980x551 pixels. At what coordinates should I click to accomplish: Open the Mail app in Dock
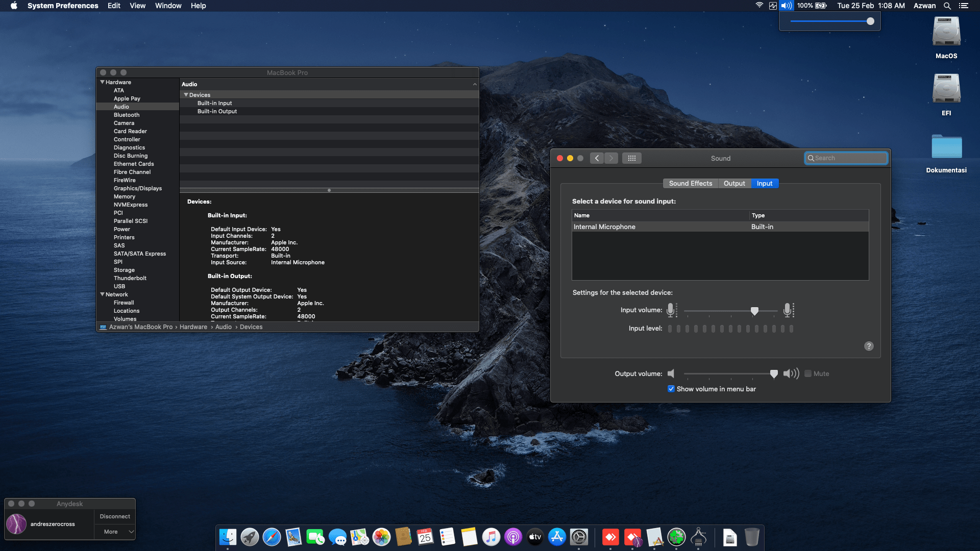(x=293, y=537)
